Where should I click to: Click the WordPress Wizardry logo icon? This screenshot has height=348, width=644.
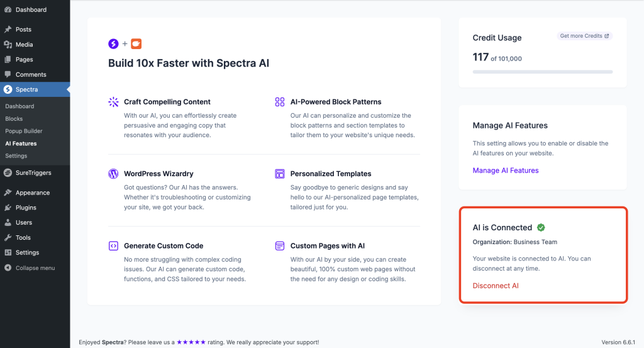pos(113,174)
